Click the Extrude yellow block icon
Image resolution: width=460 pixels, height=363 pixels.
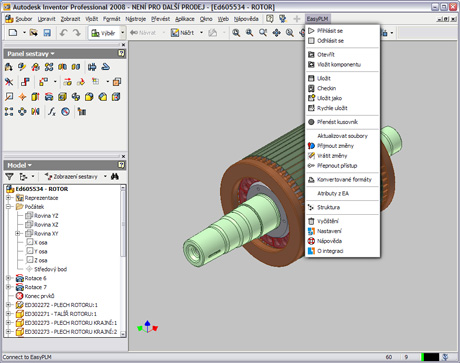tap(35, 97)
